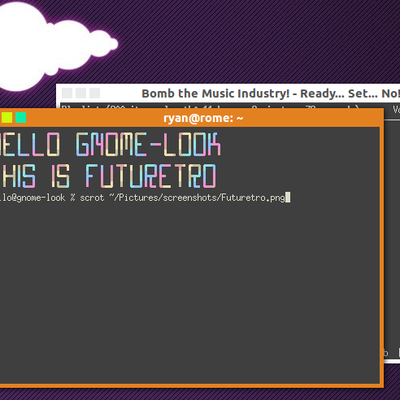Click the terminal block cursor after ".png"

coord(288,198)
